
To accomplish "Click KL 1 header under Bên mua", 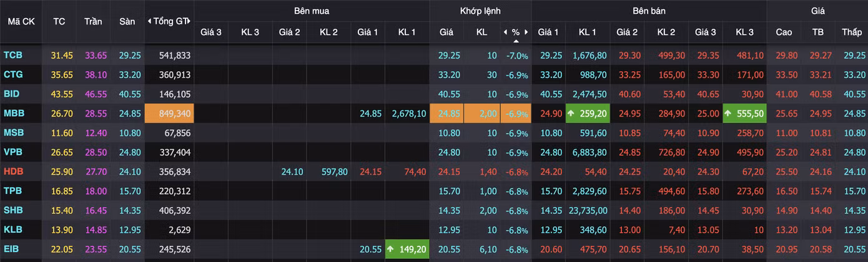I will [x=407, y=32].
